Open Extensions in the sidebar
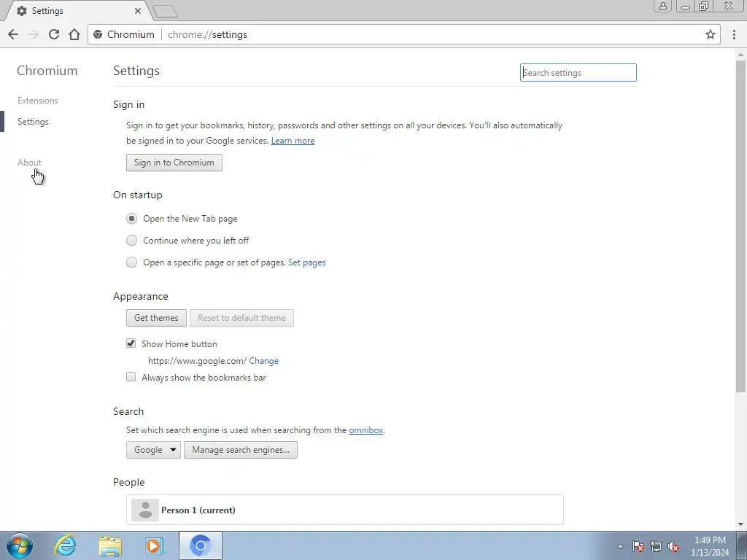The width and height of the screenshot is (747, 560). coord(38,101)
